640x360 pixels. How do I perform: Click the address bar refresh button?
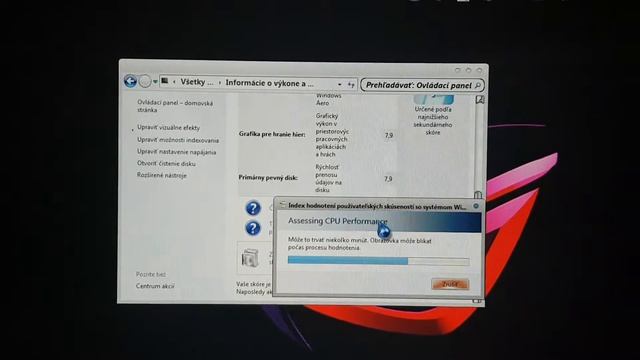tap(351, 84)
